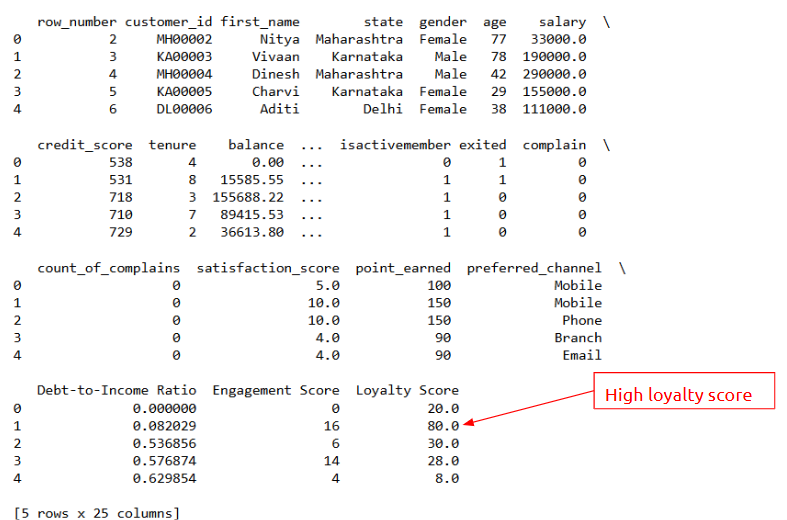The width and height of the screenshot is (787, 520).
Task: Select balance value 15585.55
Action: (252, 180)
